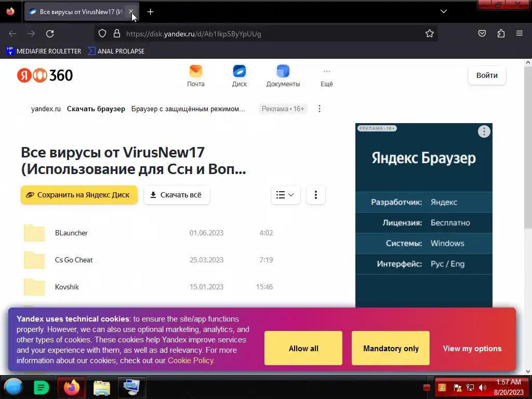The width and height of the screenshot is (532, 399).
Task: Open the Реклама 16+ label in ad line
Action: coord(283,109)
